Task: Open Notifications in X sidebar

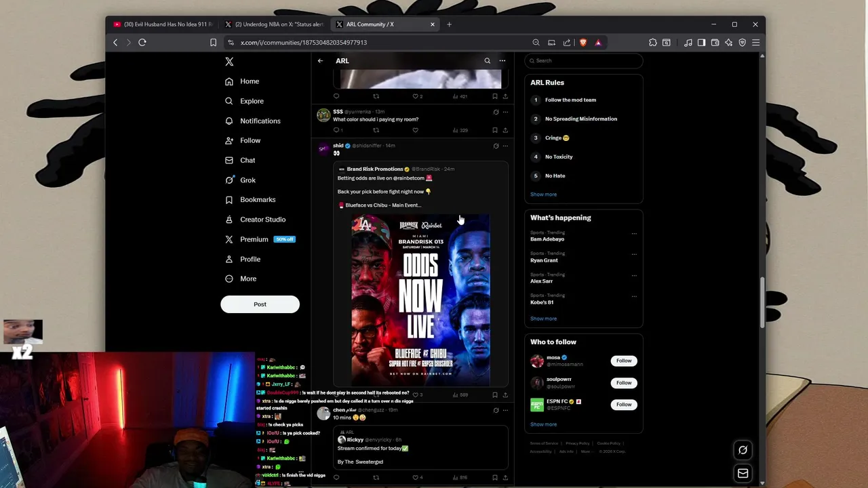Action: (252, 121)
